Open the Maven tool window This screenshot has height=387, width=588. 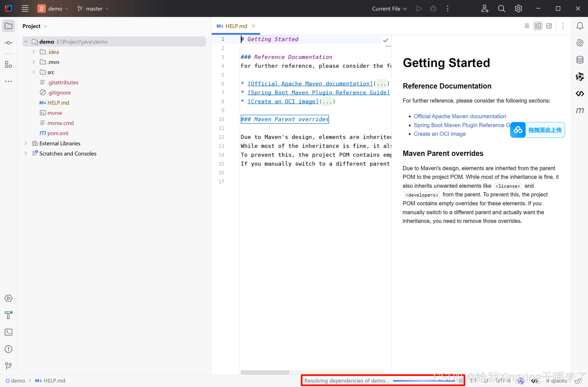click(580, 110)
